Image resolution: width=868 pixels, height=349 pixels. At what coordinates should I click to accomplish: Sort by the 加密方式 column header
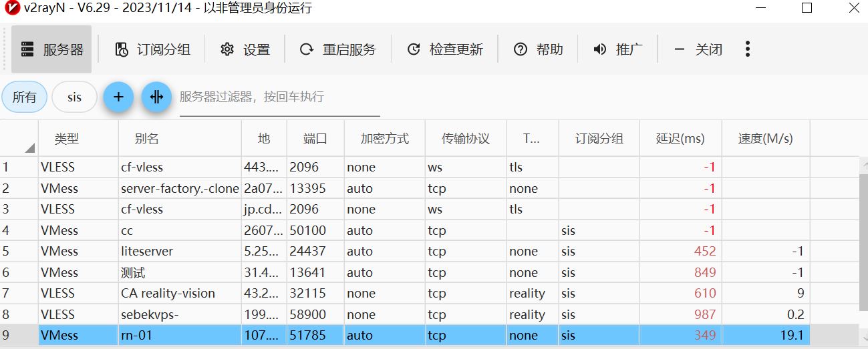[384, 139]
